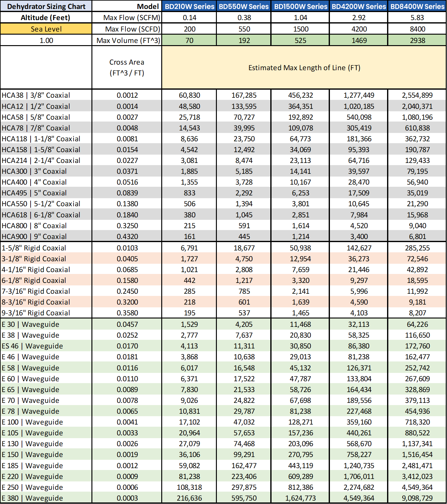The image size is (447, 504).
Task: Select the cross area value 0.4320
Action: (x=127, y=237)
